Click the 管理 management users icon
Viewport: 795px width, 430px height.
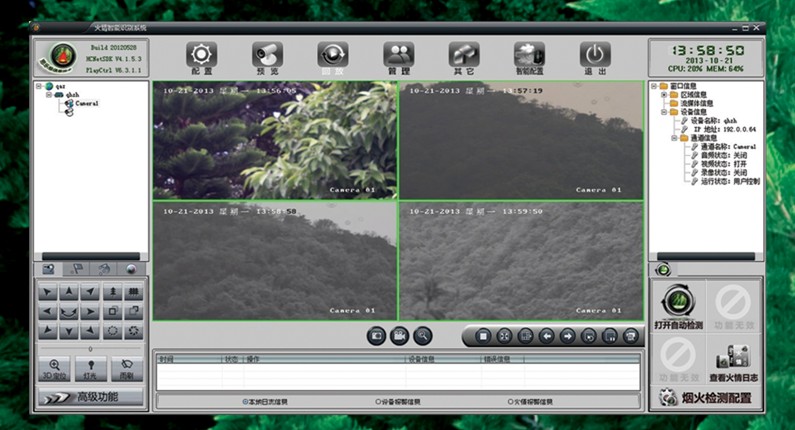[x=398, y=56]
